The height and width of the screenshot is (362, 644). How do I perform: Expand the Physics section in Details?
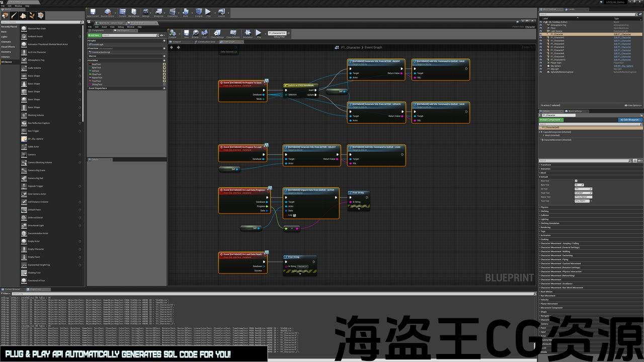click(x=544, y=207)
